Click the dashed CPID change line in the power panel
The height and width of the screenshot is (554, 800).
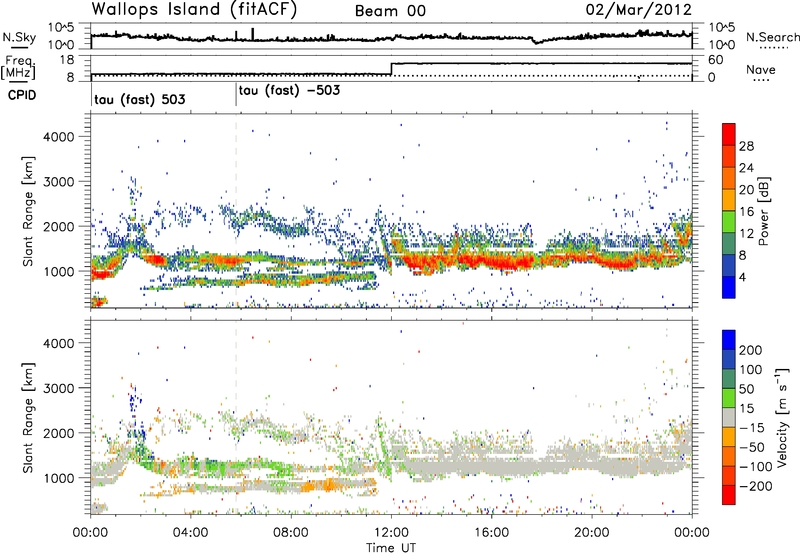tap(236, 210)
